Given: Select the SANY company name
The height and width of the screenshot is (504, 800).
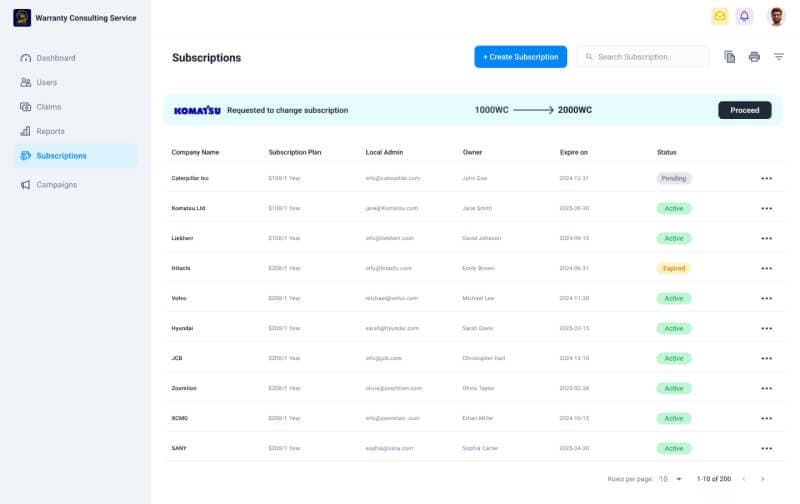Looking at the screenshot, I should point(179,448).
